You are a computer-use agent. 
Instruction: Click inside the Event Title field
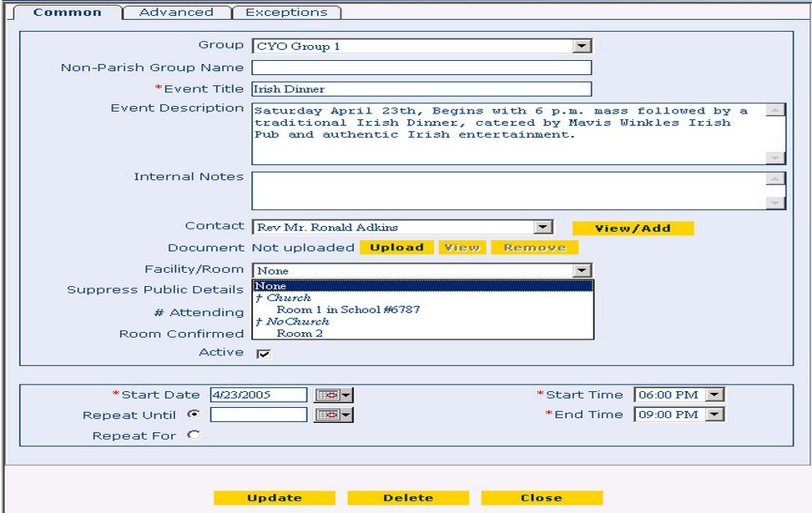click(417, 88)
